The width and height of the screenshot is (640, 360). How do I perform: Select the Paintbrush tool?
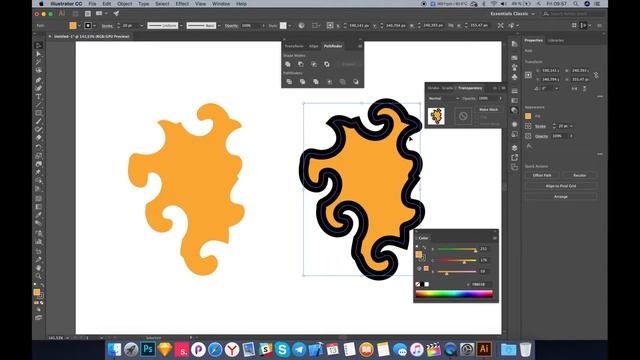coord(38,122)
